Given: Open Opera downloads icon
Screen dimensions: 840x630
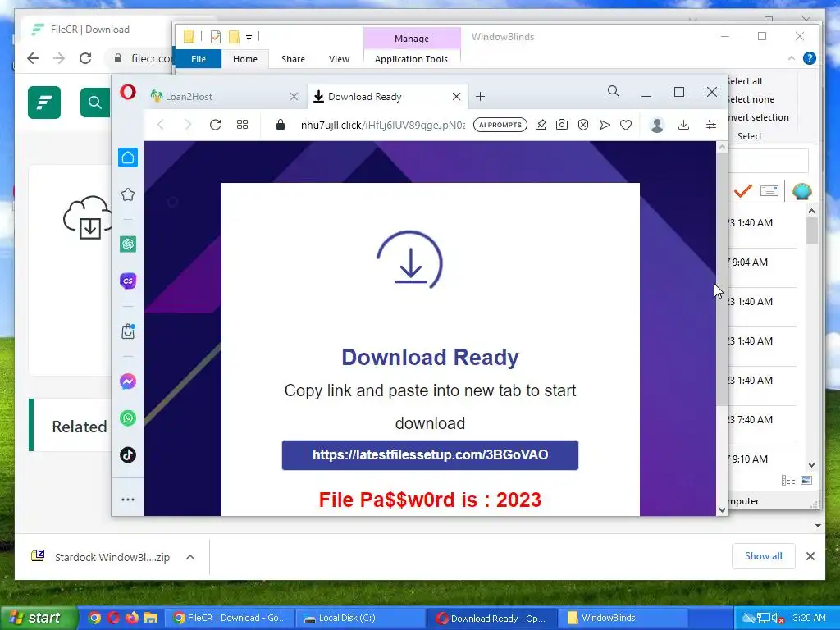Looking at the screenshot, I should click(x=683, y=125).
